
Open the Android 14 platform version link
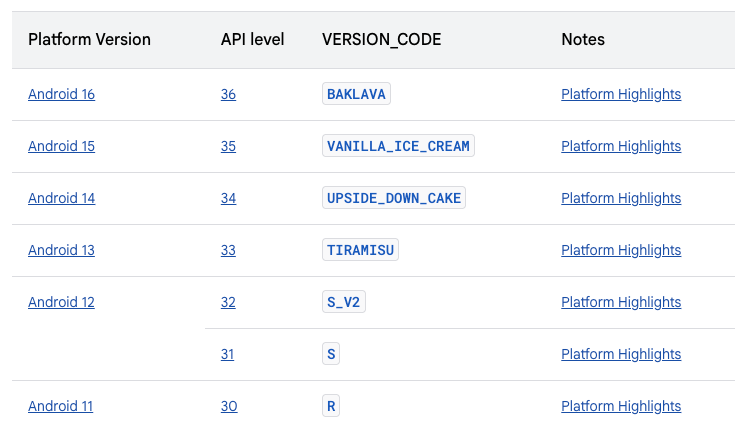point(61,198)
